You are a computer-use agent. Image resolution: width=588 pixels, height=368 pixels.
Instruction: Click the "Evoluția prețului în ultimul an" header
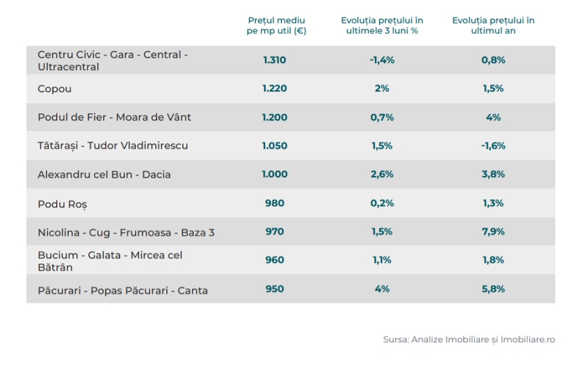[493, 26]
